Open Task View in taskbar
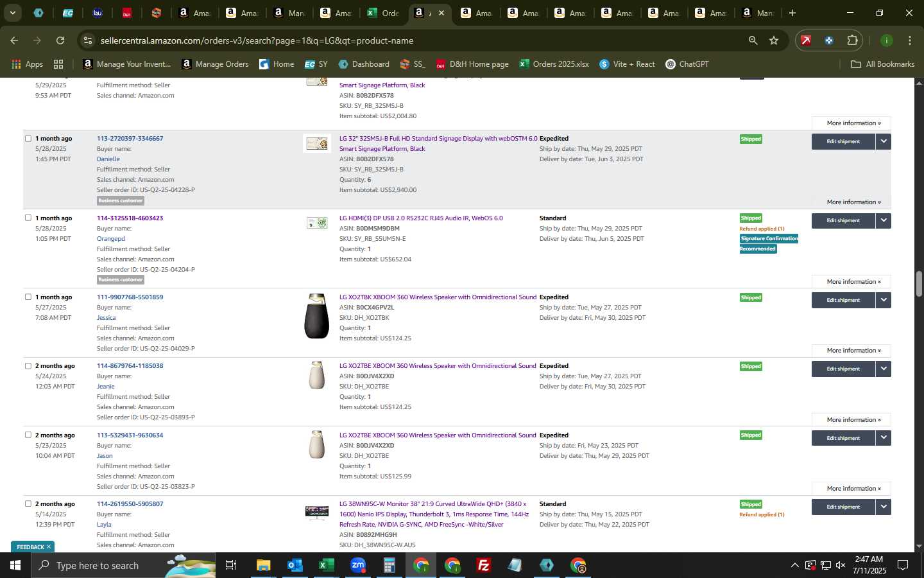This screenshot has width=924, height=578. pos(231,565)
